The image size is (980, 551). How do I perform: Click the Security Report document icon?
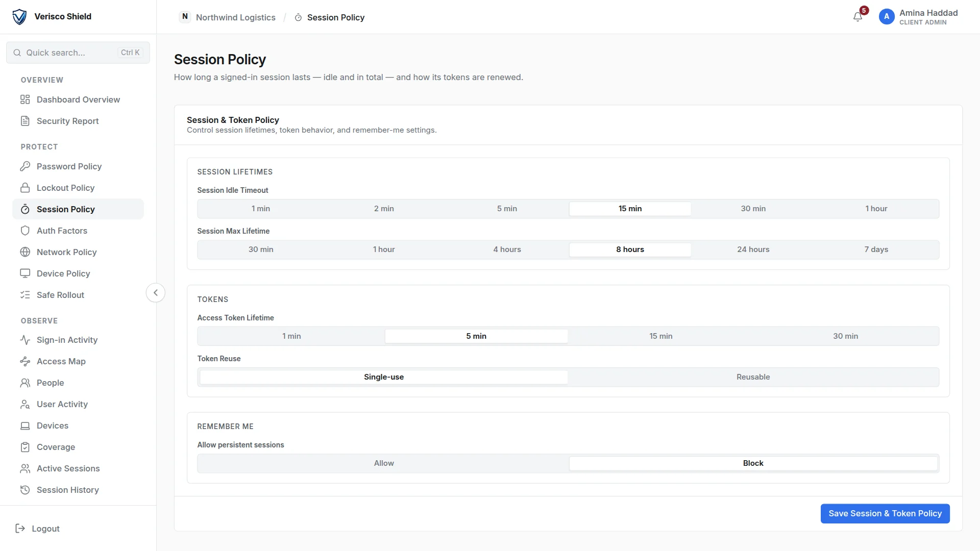click(25, 121)
